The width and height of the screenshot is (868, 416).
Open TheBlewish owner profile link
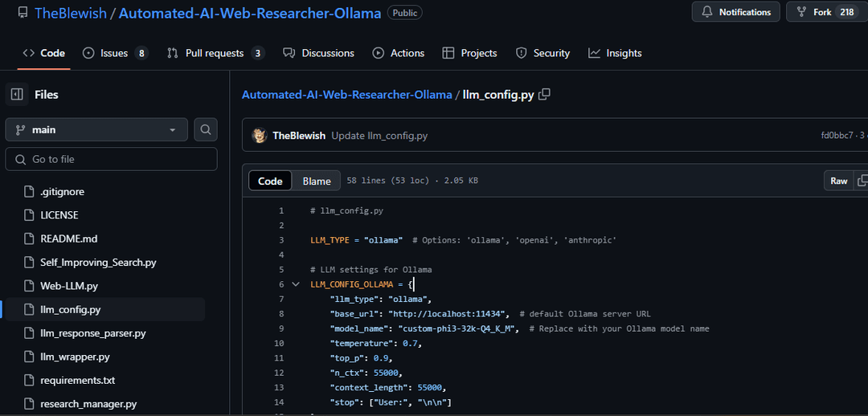coord(71,14)
